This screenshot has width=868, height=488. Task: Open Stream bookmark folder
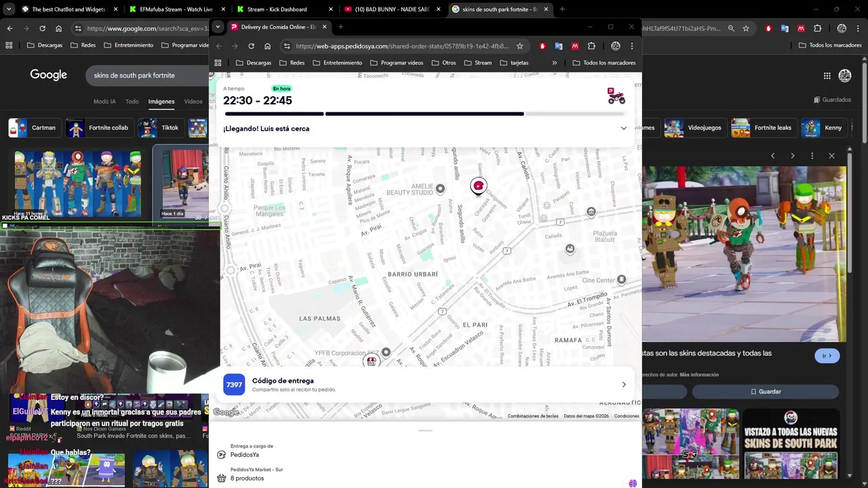click(477, 63)
